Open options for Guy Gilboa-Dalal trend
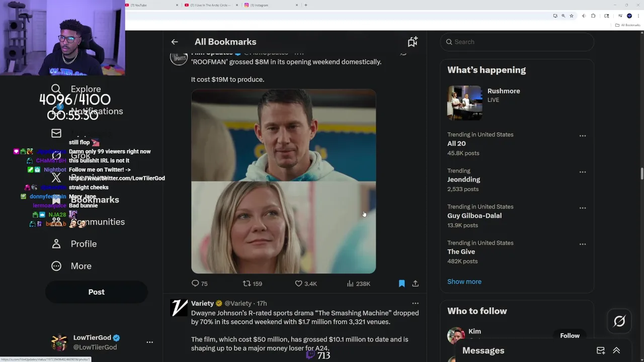Viewport: 644px width, 362px height. [x=582, y=208]
